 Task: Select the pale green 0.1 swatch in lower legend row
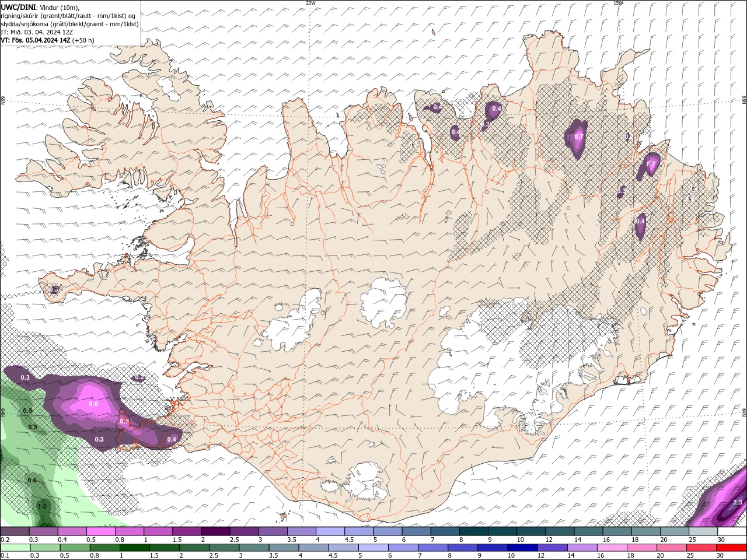tap(15, 547)
